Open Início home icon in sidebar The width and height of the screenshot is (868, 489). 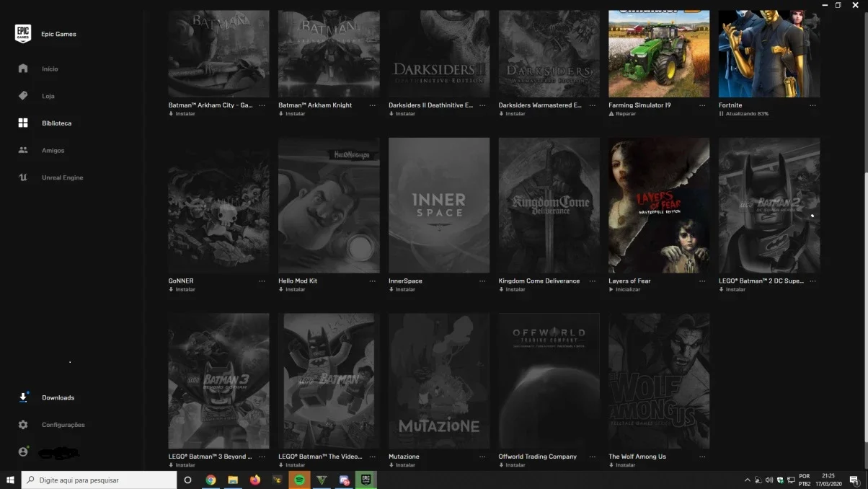coord(23,69)
